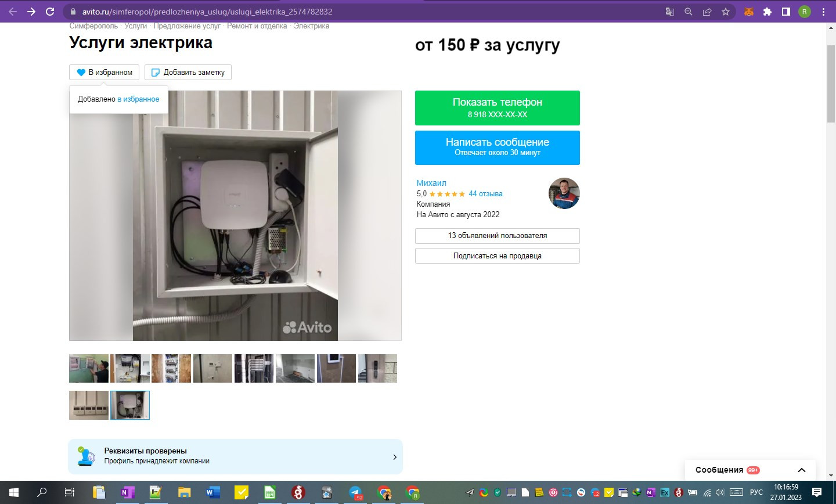Click the page vertical scrollbar thumb
The image size is (836, 504).
(831, 84)
